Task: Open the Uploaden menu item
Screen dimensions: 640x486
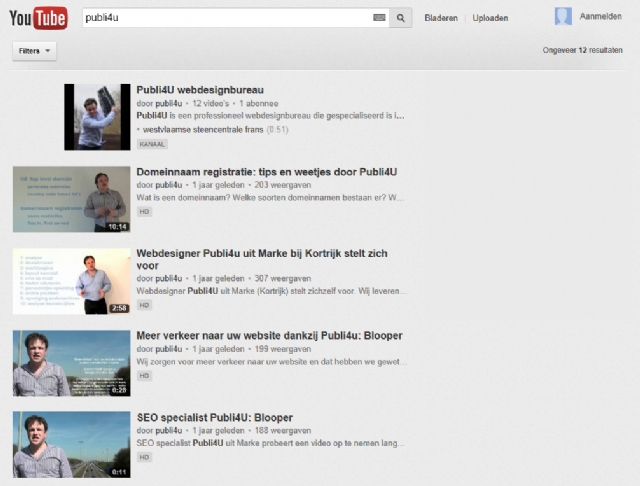Action: pos(490,18)
